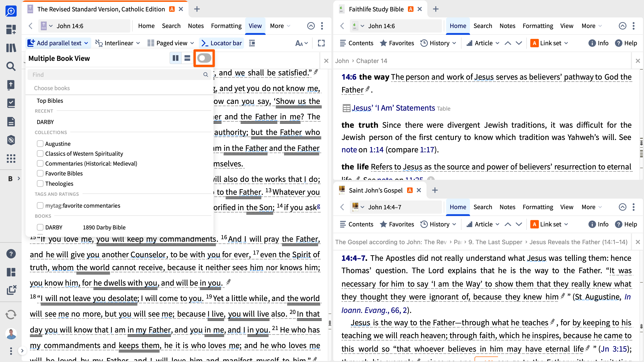Check the Augustine collection checkbox

[40, 144]
